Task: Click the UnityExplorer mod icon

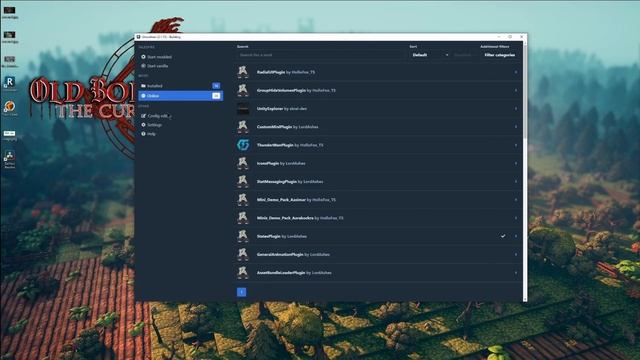Action: (x=243, y=109)
